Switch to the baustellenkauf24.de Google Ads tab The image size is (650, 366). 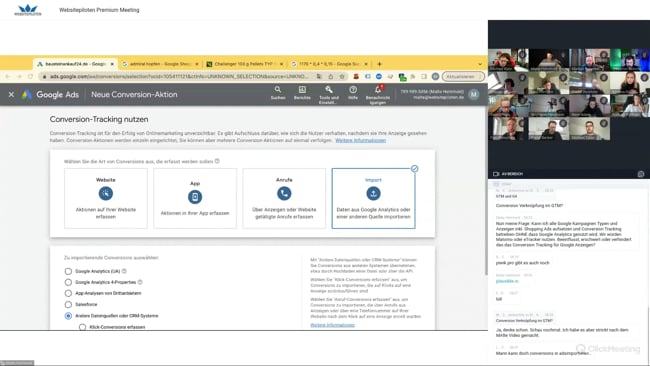pos(75,64)
